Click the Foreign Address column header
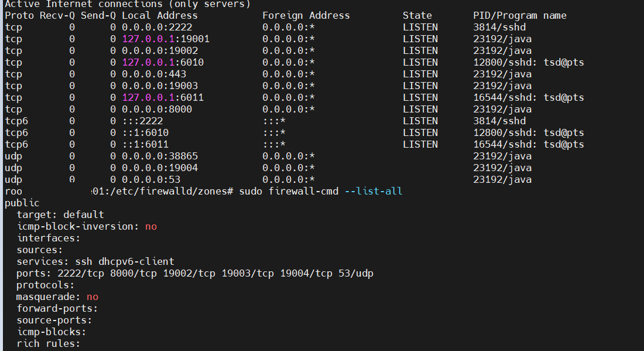 coord(306,16)
